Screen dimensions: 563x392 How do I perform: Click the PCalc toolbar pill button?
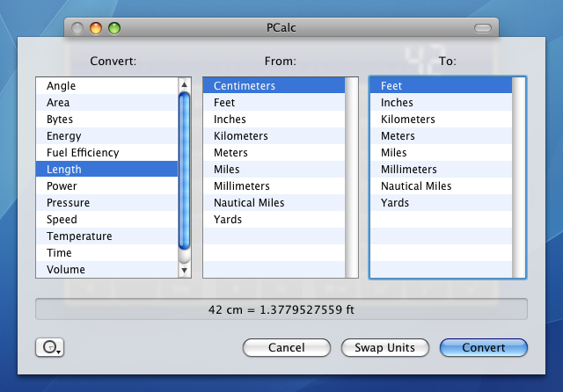click(x=483, y=28)
